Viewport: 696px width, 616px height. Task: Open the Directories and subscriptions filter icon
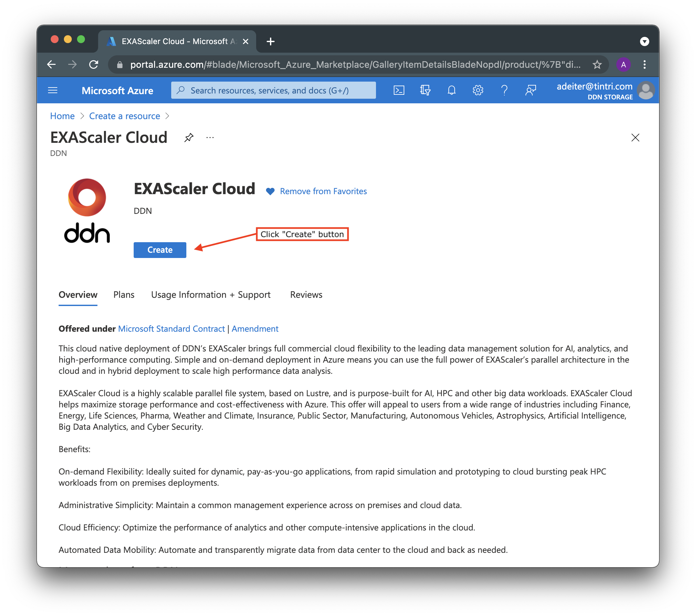tap(425, 90)
